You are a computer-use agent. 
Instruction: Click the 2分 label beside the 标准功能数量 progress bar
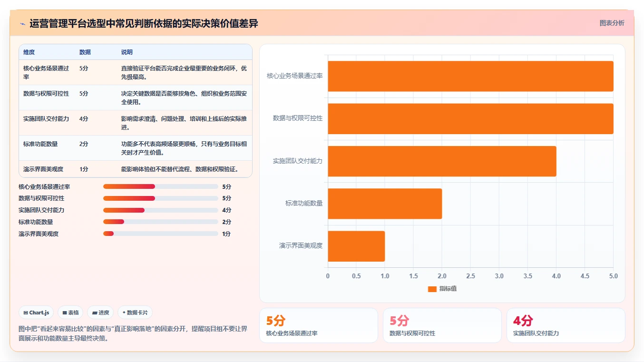click(x=227, y=222)
